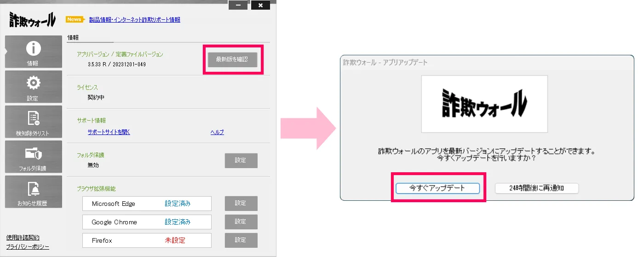Viewport: 644px width, 257px height.
Task: Open the 情報 (Info) sidebar section
Action: 33,52
